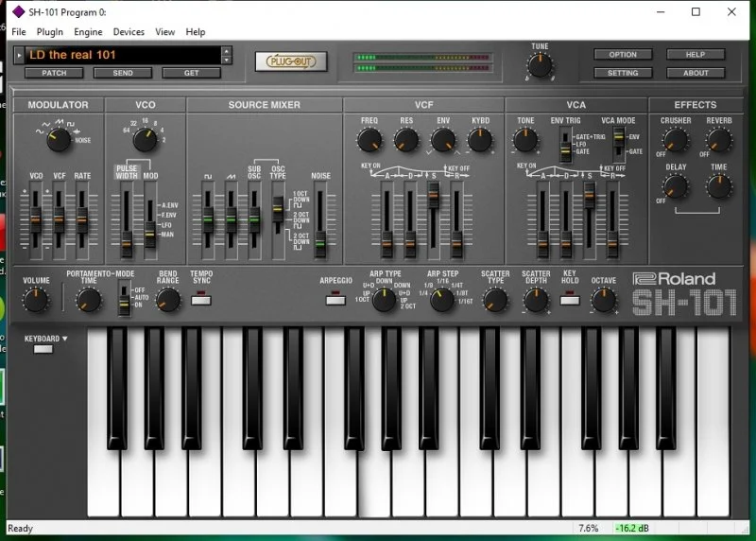Click the TUNE knob
Viewport: 756px width, 541px height.
540,65
